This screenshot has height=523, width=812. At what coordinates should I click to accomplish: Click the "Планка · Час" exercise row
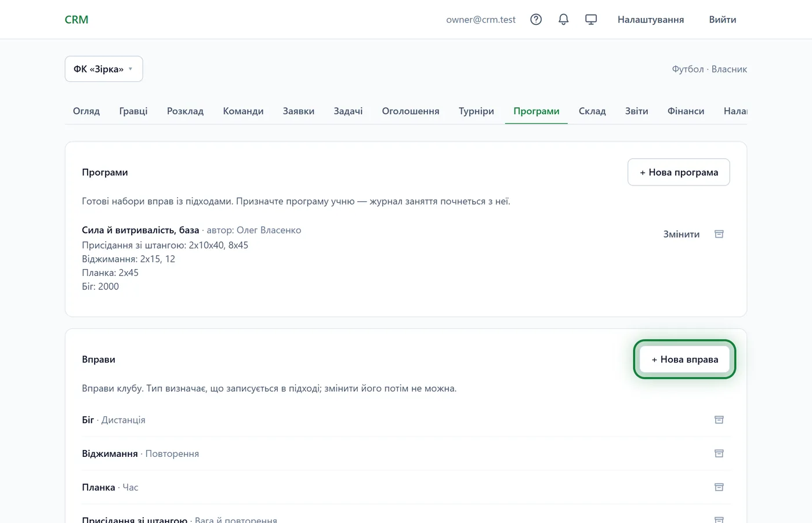point(405,487)
